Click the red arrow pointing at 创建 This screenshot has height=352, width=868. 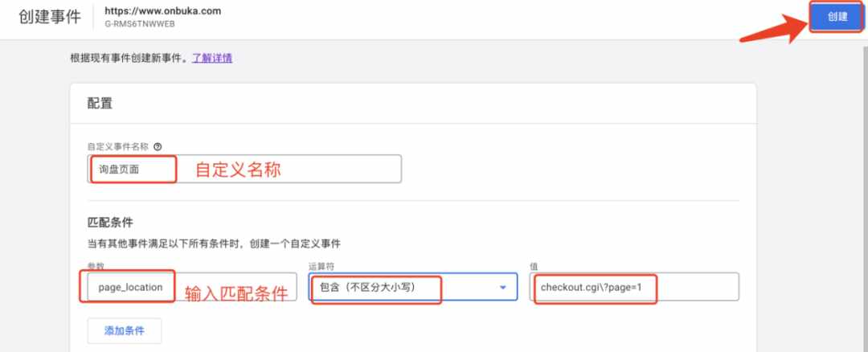[774, 31]
